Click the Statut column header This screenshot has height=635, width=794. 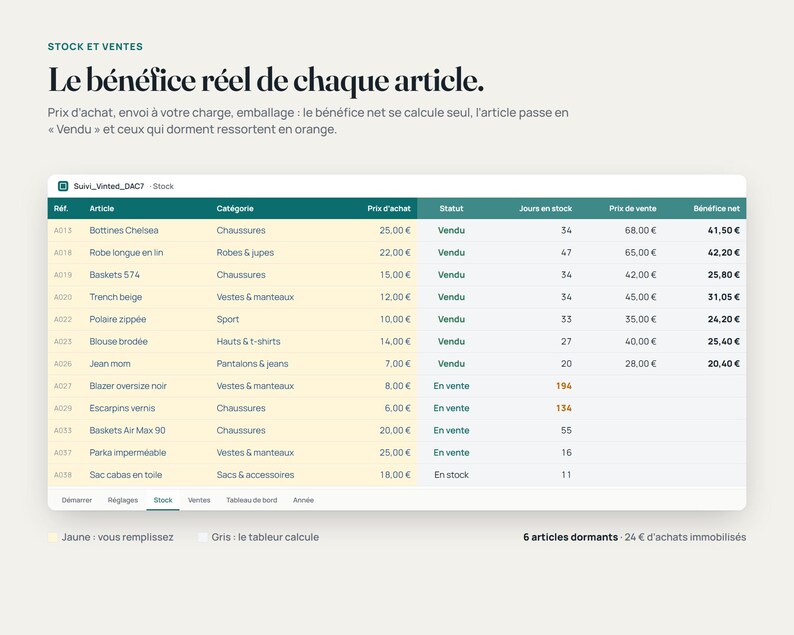pyautogui.click(x=451, y=209)
